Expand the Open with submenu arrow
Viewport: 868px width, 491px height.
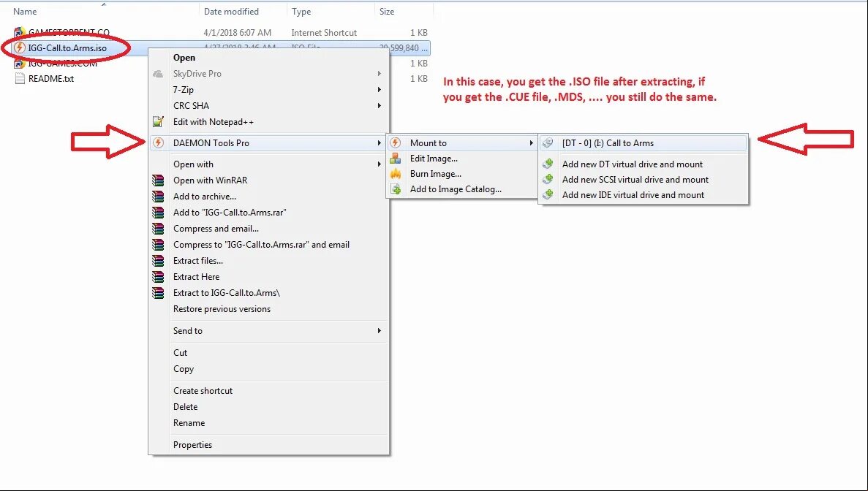380,164
